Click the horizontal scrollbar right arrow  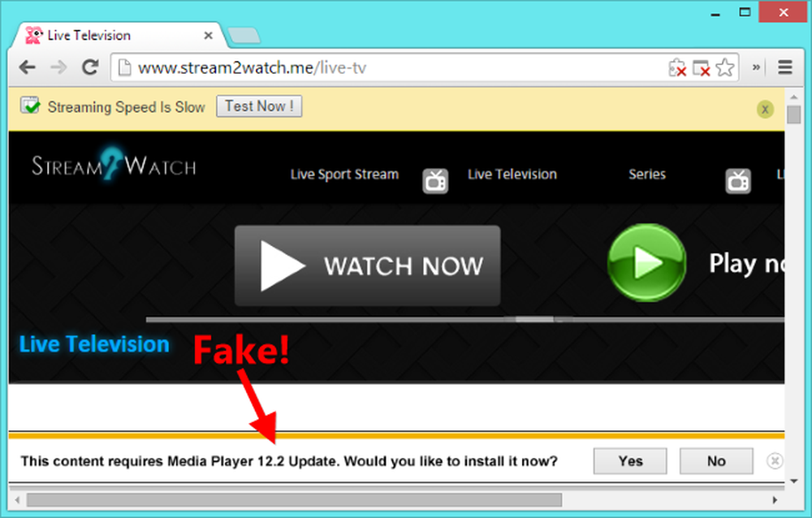pyautogui.click(x=775, y=500)
